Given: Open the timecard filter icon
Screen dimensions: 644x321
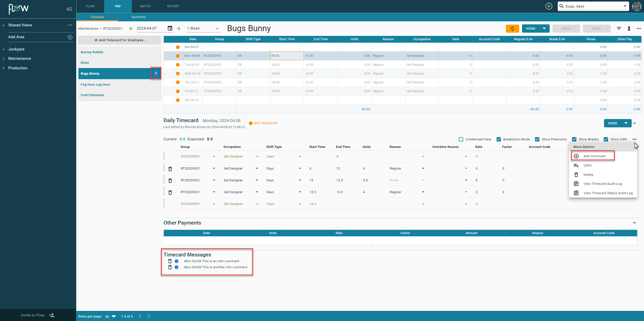Looking at the screenshot, I should point(619,28).
